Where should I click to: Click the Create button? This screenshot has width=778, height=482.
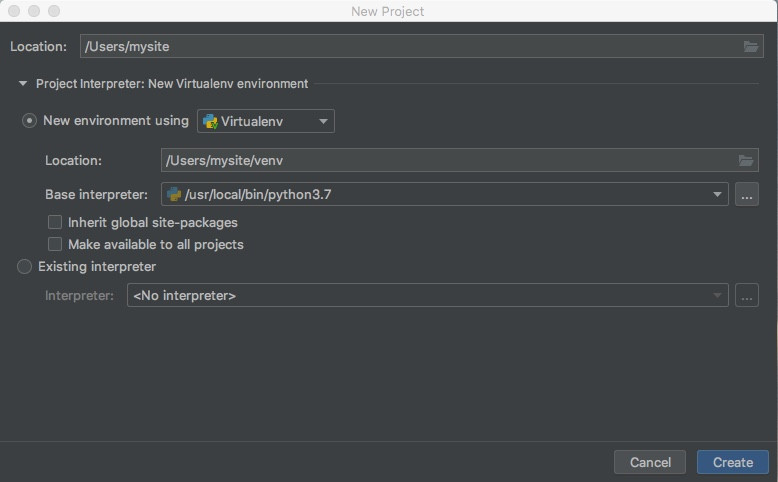tap(733, 462)
